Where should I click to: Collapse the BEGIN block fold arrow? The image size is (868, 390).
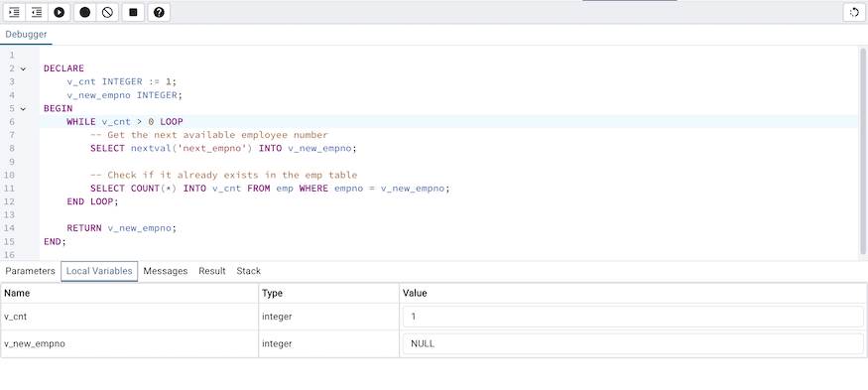[23, 108]
